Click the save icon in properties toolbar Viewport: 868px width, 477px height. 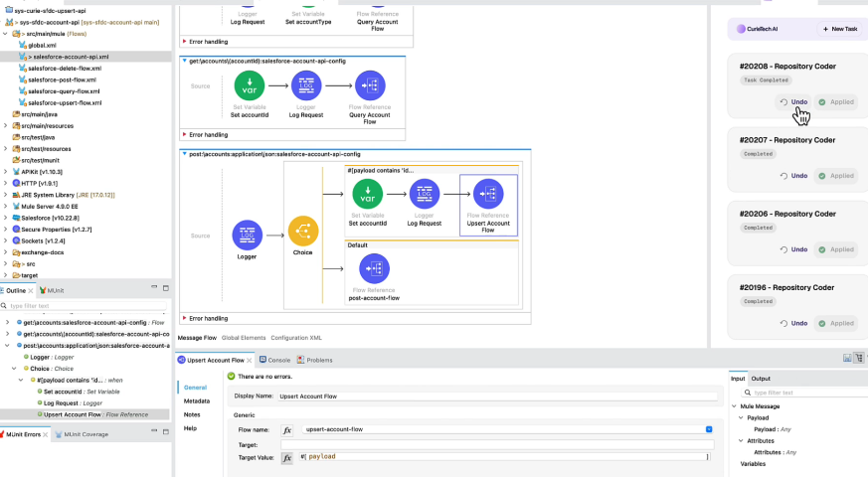[x=847, y=358]
